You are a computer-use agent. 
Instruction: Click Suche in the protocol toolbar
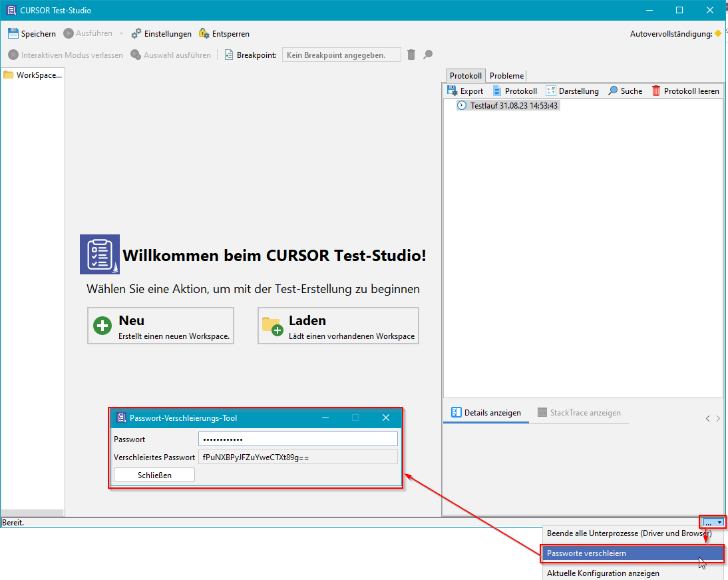pyautogui.click(x=613, y=91)
